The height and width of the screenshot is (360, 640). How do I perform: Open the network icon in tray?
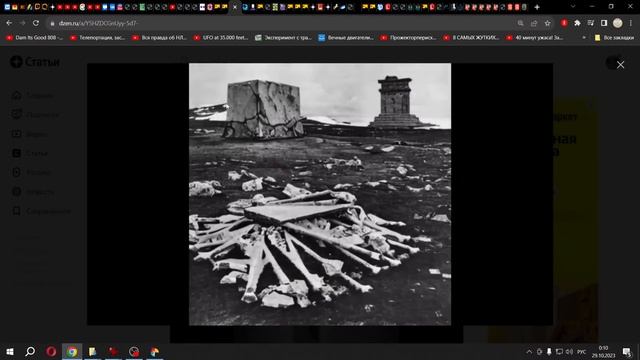point(559,351)
